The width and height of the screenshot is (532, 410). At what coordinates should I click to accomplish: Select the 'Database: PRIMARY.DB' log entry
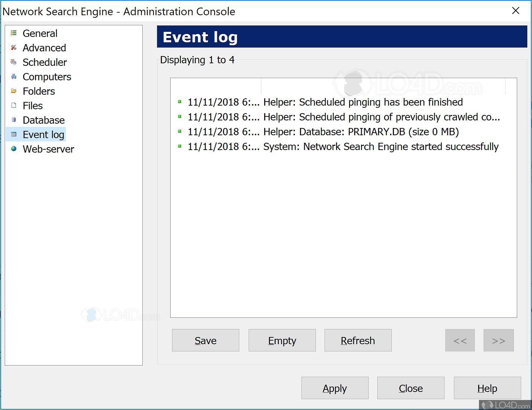click(x=323, y=132)
